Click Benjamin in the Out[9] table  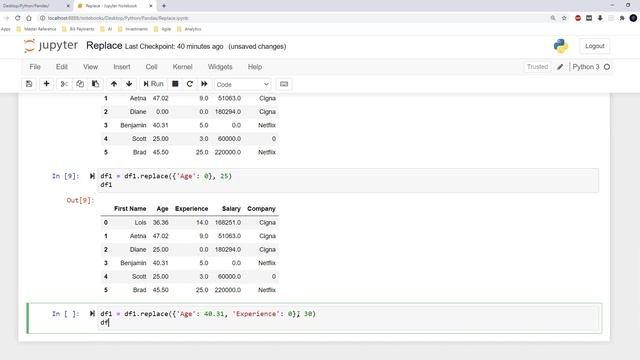[133, 263]
